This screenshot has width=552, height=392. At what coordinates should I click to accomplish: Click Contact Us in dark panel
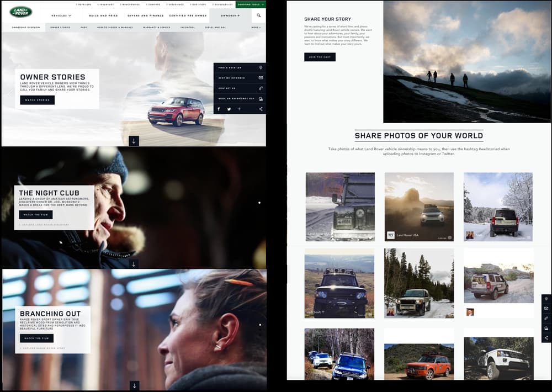(227, 88)
